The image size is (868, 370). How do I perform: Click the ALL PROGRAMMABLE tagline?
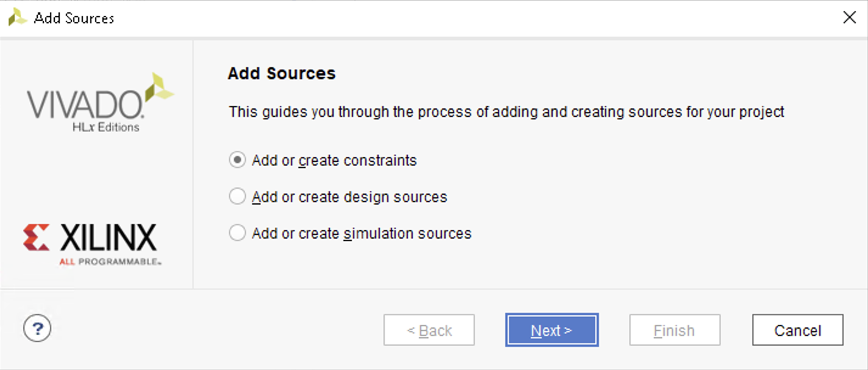click(x=110, y=262)
